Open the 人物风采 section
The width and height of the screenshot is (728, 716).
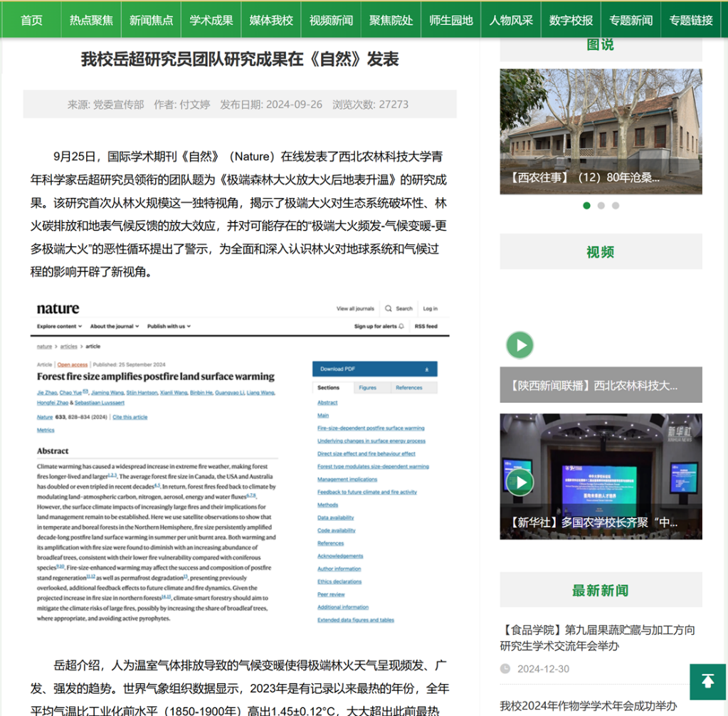511,20
